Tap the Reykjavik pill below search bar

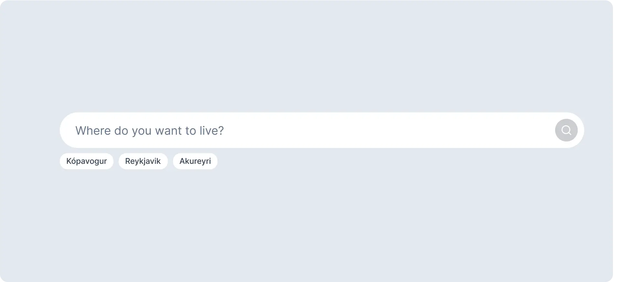click(x=143, y=161)
